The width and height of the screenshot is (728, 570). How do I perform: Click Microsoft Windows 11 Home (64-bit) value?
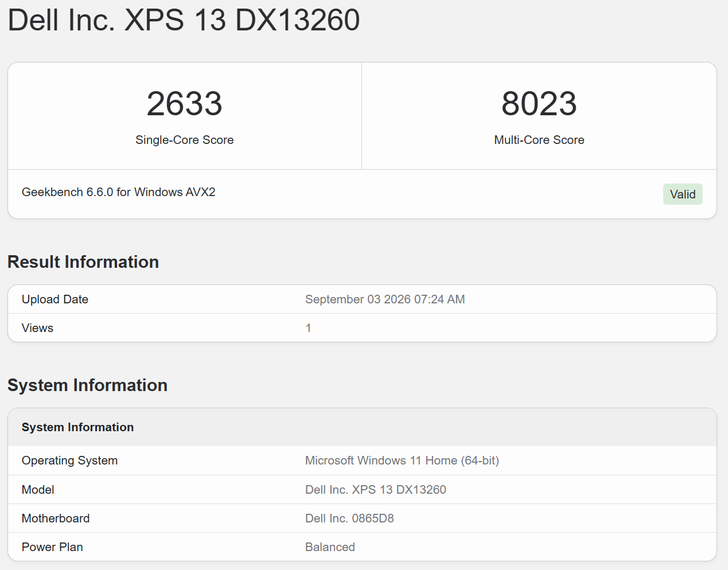[x=402, y=460]
